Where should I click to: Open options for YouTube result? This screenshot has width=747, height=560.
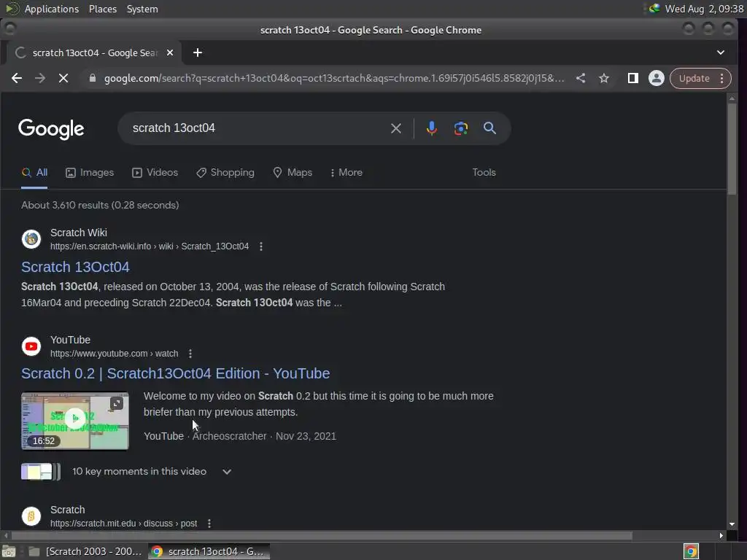[190, 354]
